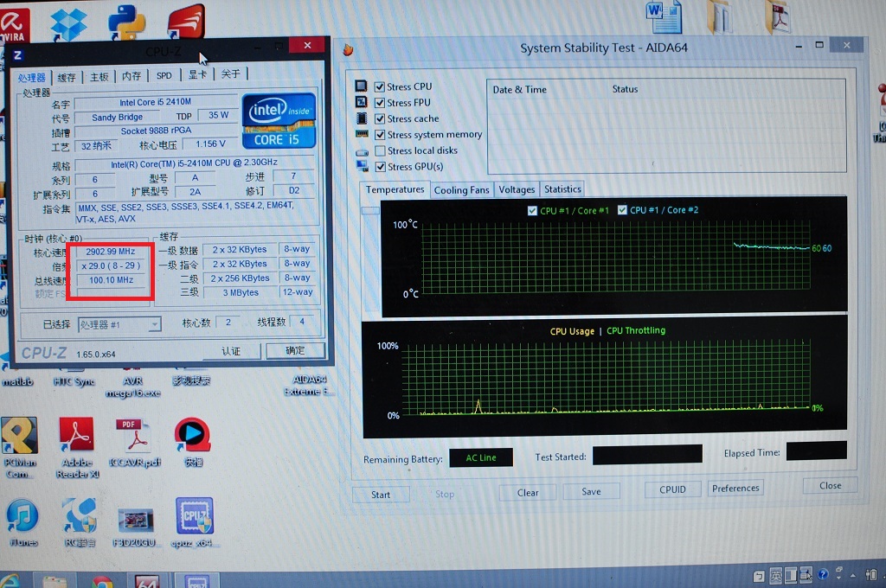886x588 pixels.
Task: Click the chip icon beside Stress CPU
Action: tap(361, 86)
